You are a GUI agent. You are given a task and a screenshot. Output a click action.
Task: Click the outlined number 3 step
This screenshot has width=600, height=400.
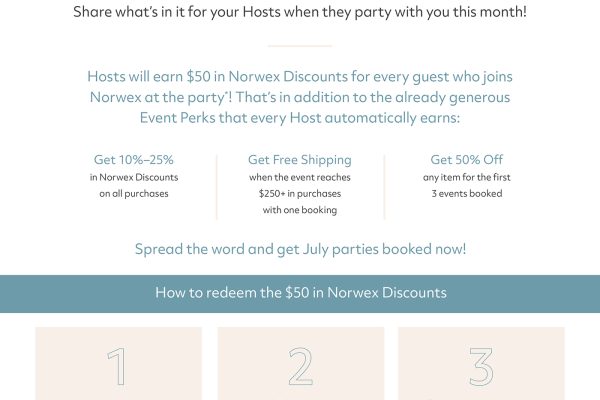[x=481, y=367]
